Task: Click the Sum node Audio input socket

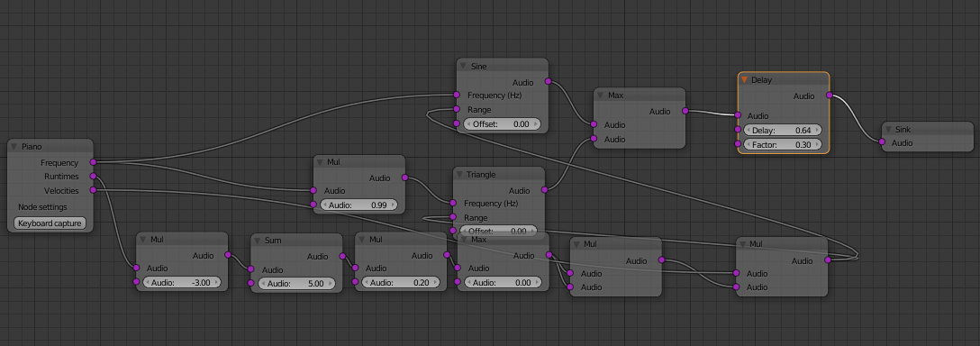Action: (x=251, y=269)
